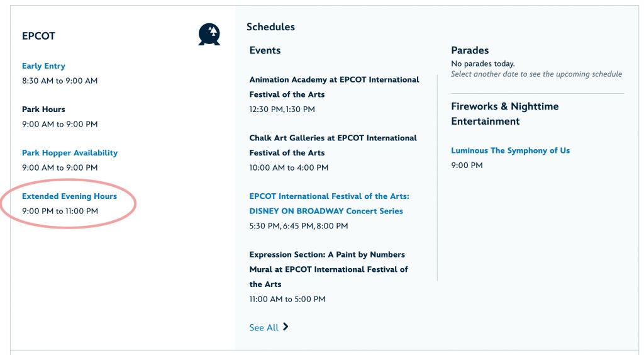Open the Extended Evening Hours link
Viewport: 644px width, 355px height.
69,196
